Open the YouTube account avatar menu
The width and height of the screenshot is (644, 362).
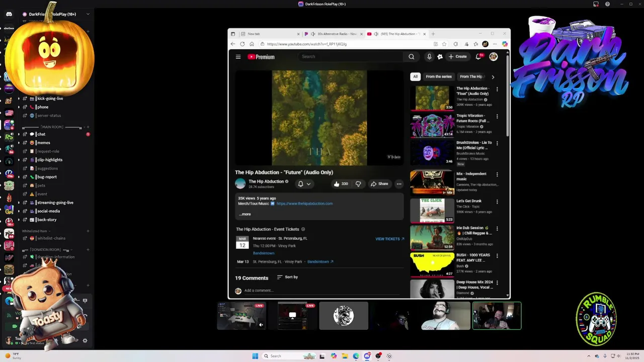click(x=493, y=57)
